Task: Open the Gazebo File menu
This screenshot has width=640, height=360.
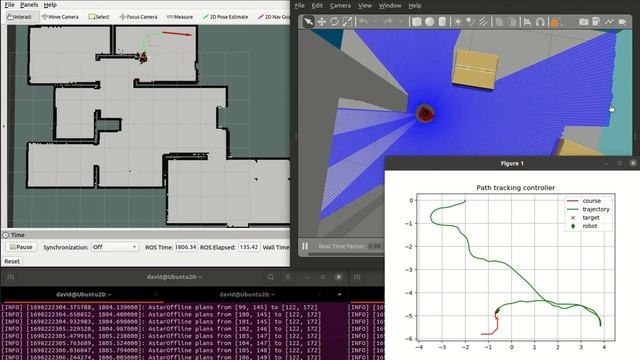Action: [x=300, y=6]
